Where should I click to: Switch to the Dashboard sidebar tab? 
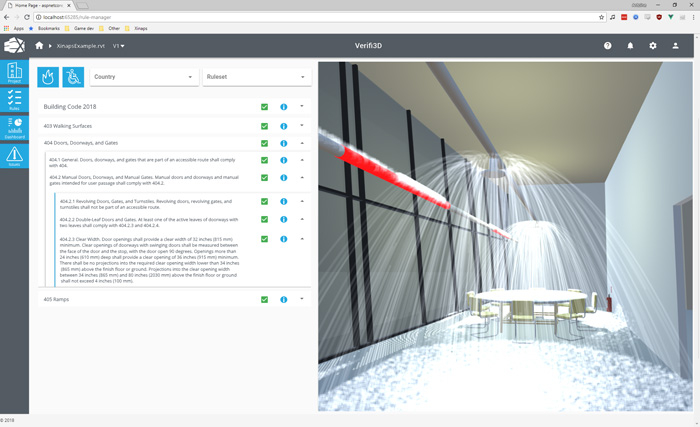(14, 127)
